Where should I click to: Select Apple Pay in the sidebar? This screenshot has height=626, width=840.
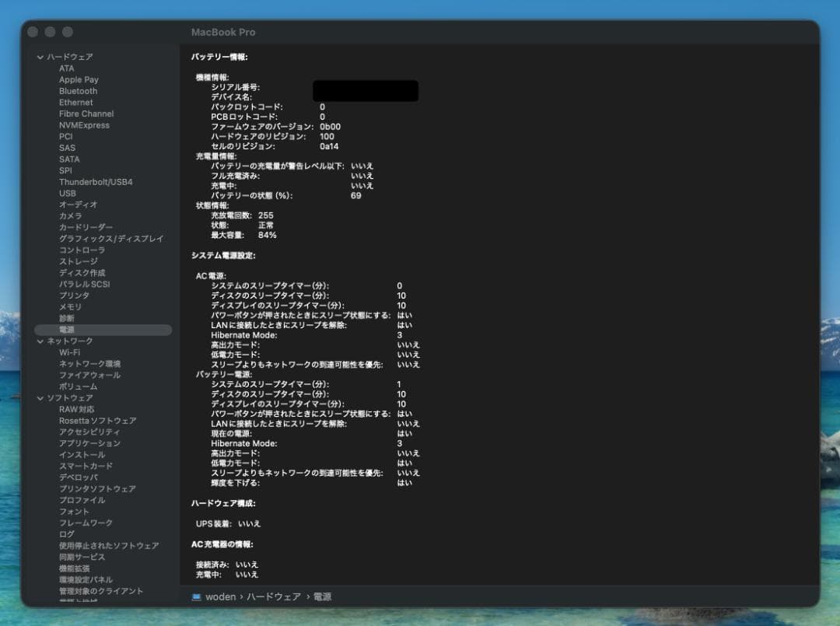79,80
